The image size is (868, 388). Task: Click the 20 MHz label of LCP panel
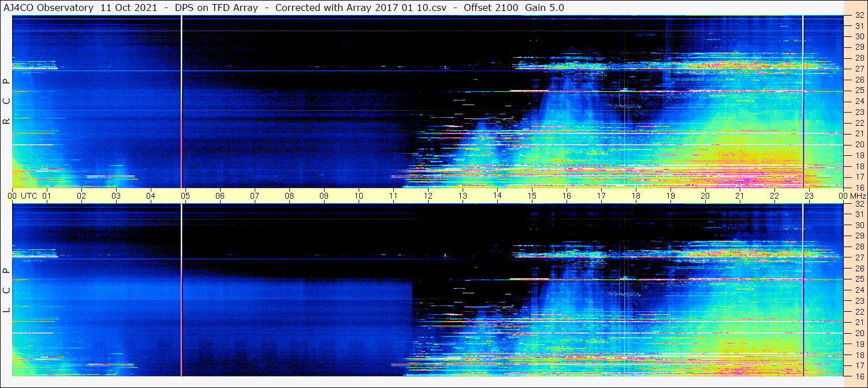point(859,333)
